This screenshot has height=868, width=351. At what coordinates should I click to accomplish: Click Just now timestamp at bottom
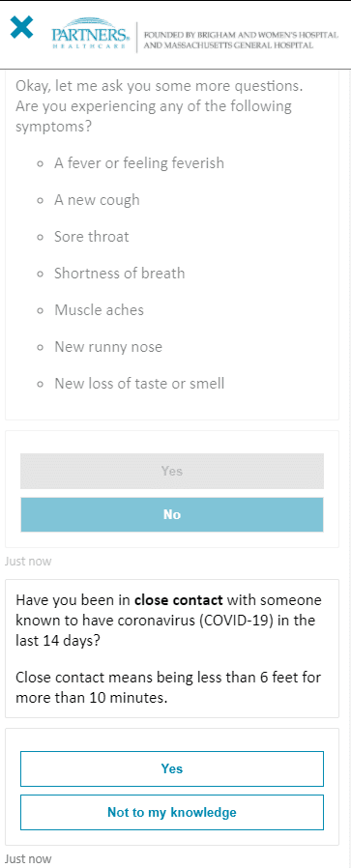click(x=28, y=859)
